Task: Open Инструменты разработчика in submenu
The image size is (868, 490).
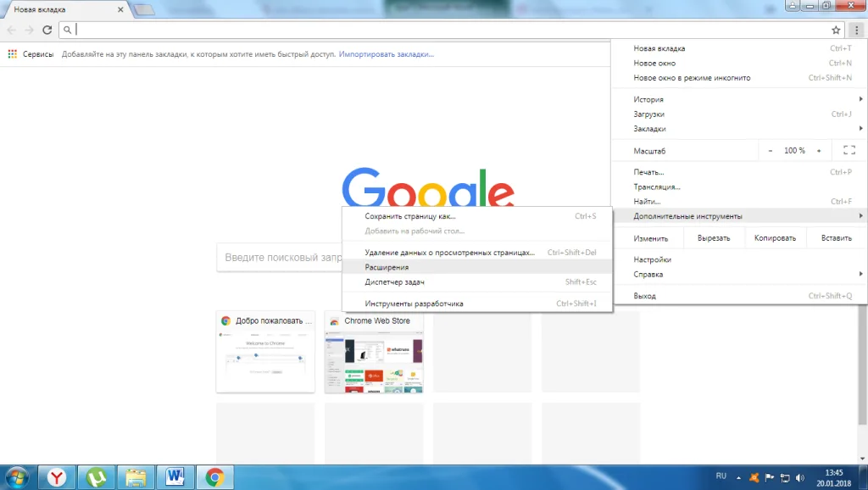Action: coord(477,303)
